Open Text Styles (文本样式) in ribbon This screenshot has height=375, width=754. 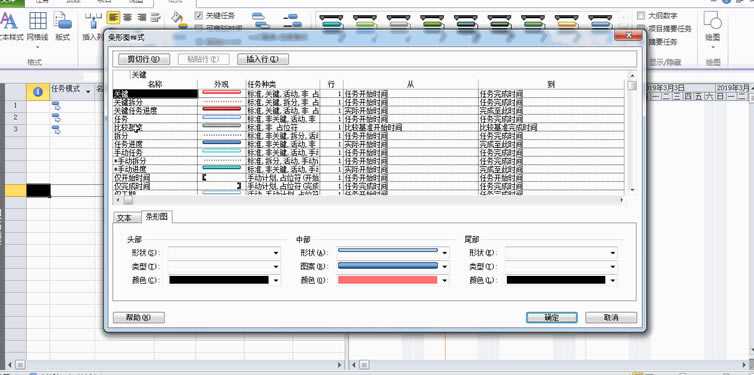[9, 26]
